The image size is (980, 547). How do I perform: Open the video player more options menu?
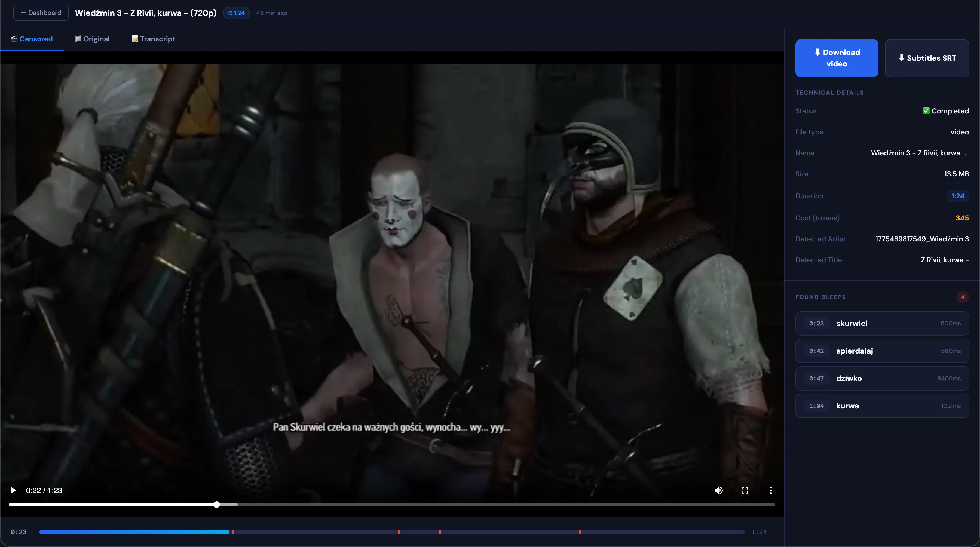771,490
